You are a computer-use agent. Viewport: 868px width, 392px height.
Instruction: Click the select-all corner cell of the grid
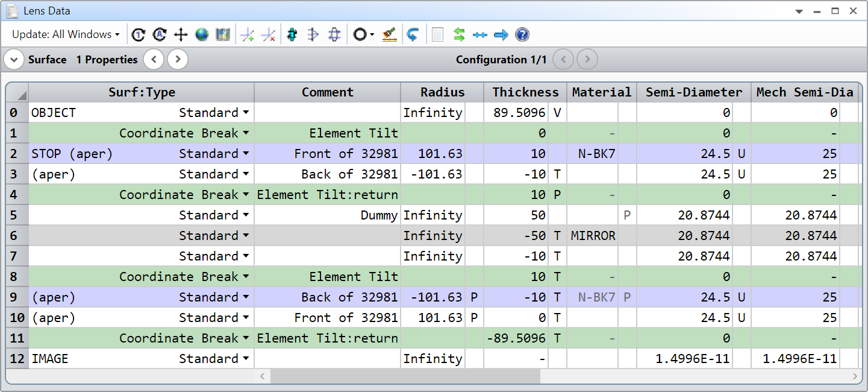point(17,92)
